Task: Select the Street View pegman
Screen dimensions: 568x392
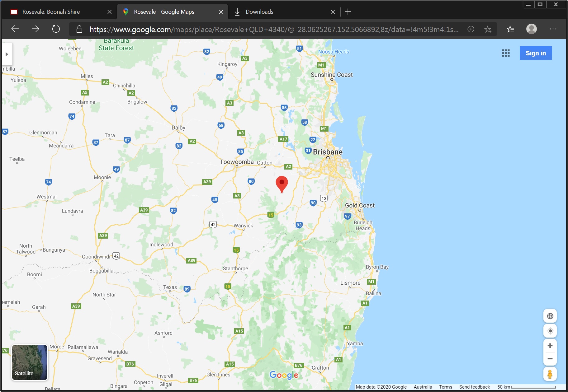Action: pos(550,374)
